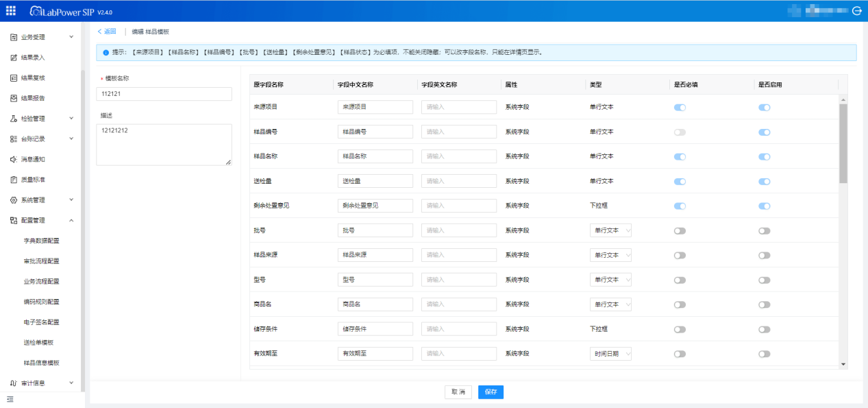
Task: Click the 返回 back link
Action: [x=107, y=32]
